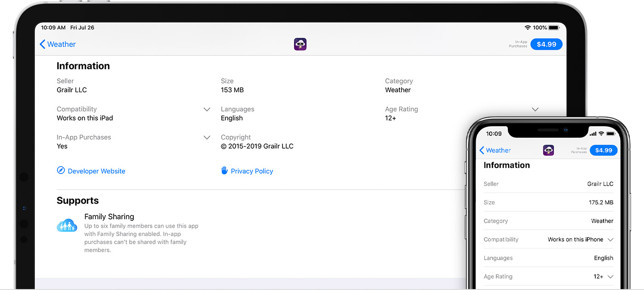Viewport: 644px width, 290px height.
Task: Click the Grailr LLC seller name on iPad
Action: point(72,90)
